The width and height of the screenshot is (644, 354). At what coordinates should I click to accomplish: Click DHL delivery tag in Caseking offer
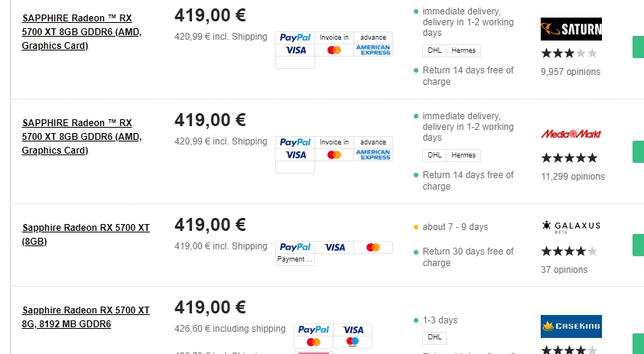tap(434, 338)
